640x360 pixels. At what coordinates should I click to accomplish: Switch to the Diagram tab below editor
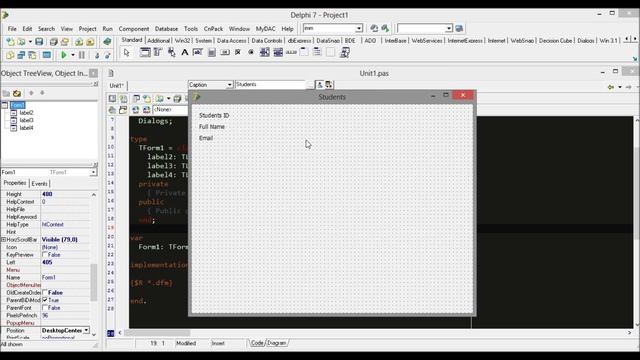click(277, 343)
